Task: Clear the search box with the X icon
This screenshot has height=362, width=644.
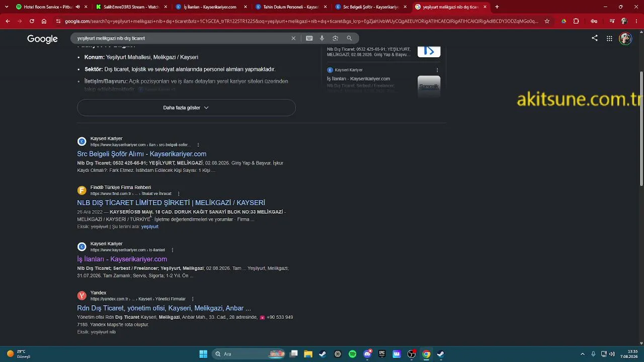Action: 293,38
